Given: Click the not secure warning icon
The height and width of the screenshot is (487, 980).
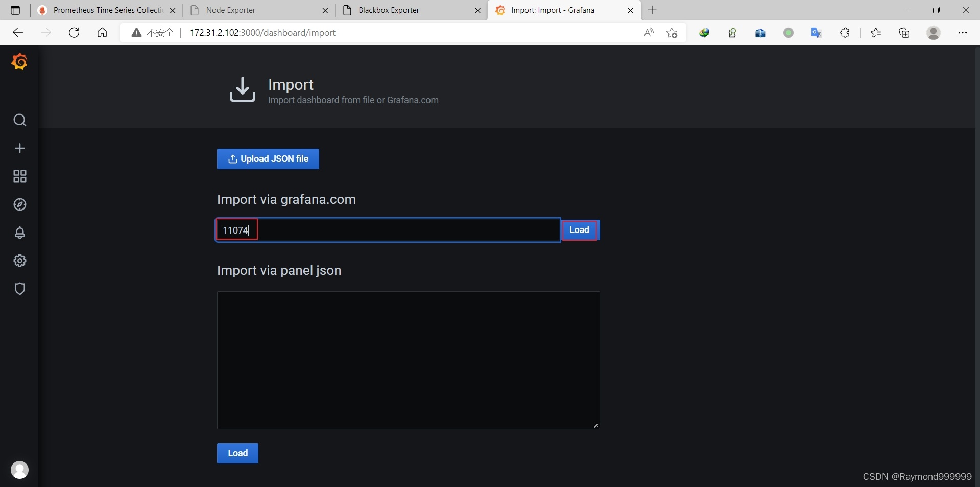Looking at the screenshot, I should (x=136, y=33).
